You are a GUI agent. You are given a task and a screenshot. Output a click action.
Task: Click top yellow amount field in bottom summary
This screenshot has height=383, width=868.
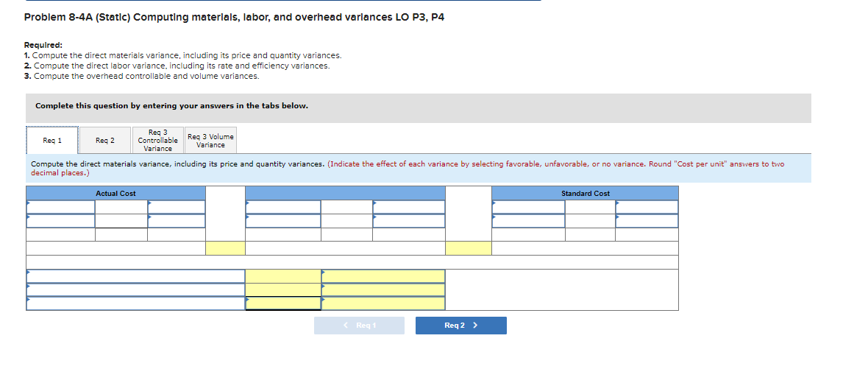[x=283, y=276]
